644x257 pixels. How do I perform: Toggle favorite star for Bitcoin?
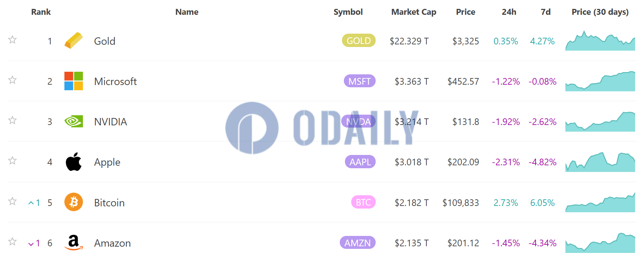click(x=13, y=201)
